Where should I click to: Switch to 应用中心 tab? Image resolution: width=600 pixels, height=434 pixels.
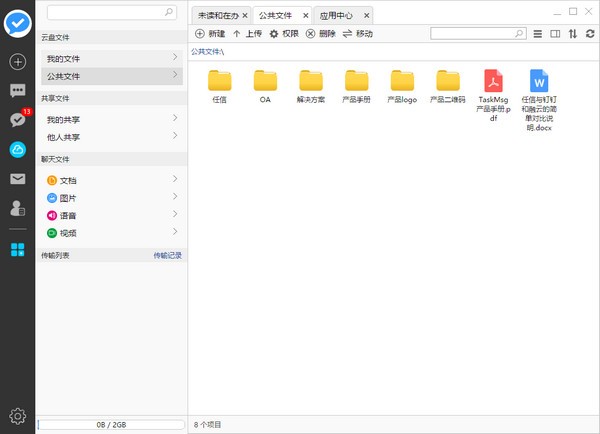(x=336, y=16)
